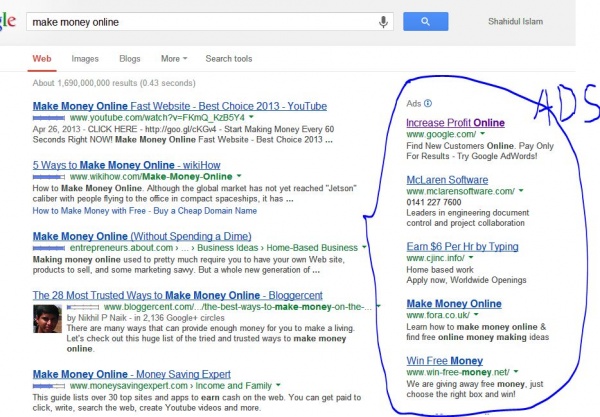Open fora.co.uk Make Money Online ad

[454, 304]
